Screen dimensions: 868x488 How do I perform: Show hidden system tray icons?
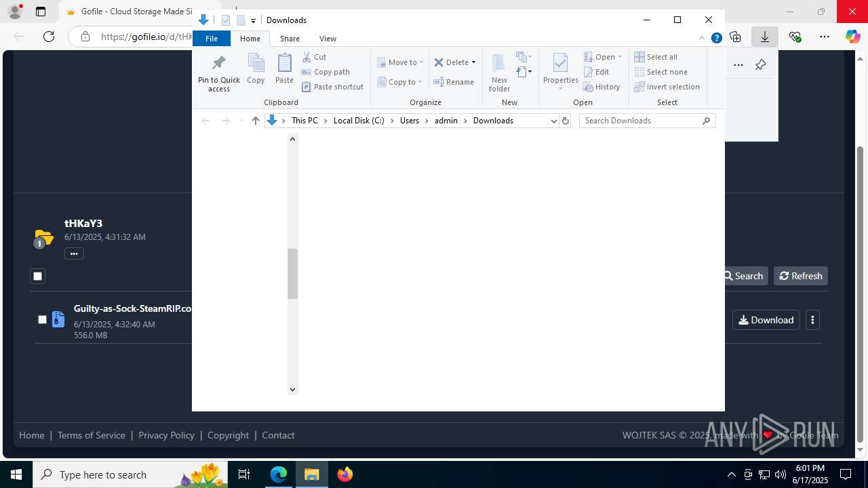(x=731, y=474)
